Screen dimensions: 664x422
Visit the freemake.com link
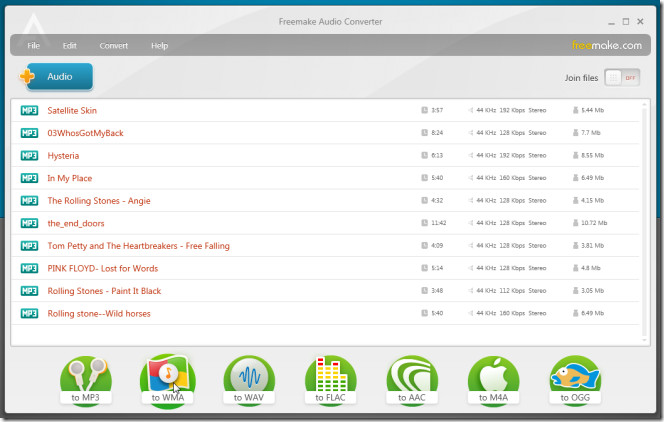pyautogui.click(x=607, y=45)
